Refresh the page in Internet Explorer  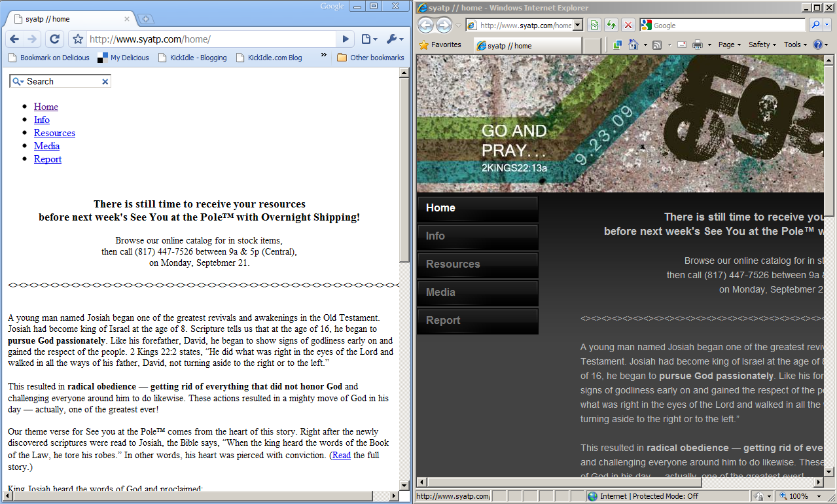(613, 25)
